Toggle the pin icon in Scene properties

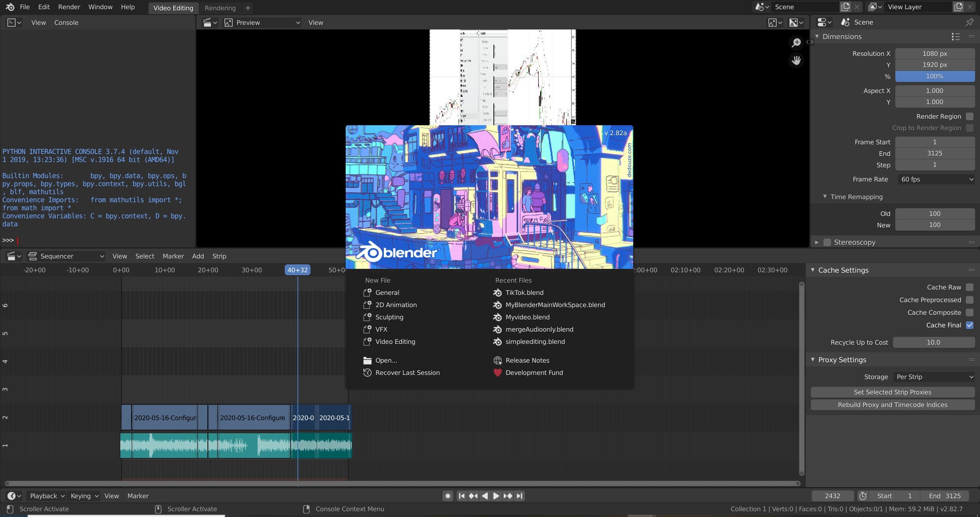click(969, 22)
